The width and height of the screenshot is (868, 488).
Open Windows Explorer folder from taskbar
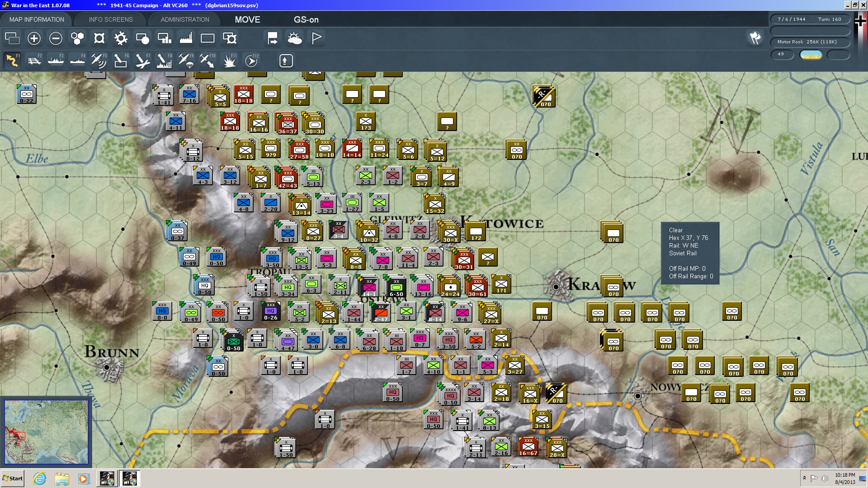click(x=62, y=479)
